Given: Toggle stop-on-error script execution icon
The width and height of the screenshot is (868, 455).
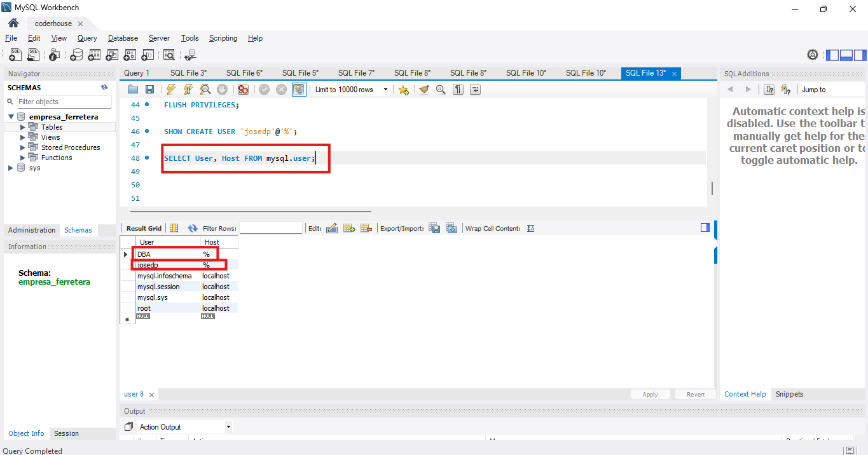Looking at the screenshot, I should coord(243,90).
